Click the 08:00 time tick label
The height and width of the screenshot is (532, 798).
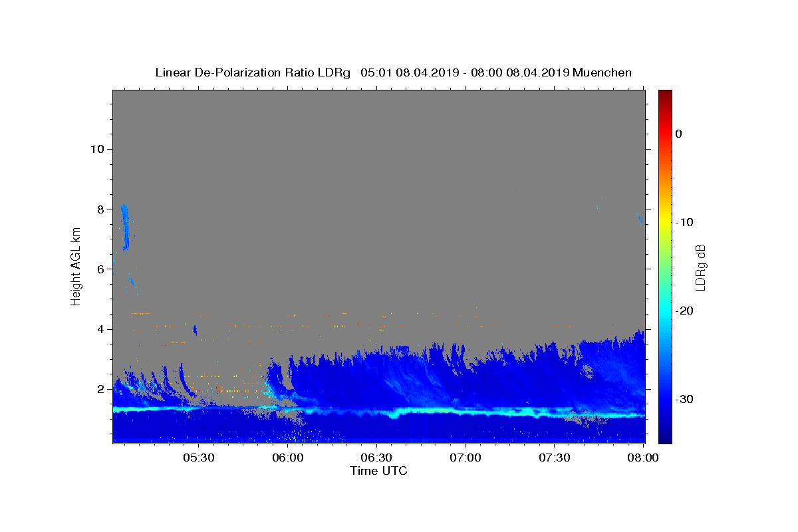click(x=642, y=458)
